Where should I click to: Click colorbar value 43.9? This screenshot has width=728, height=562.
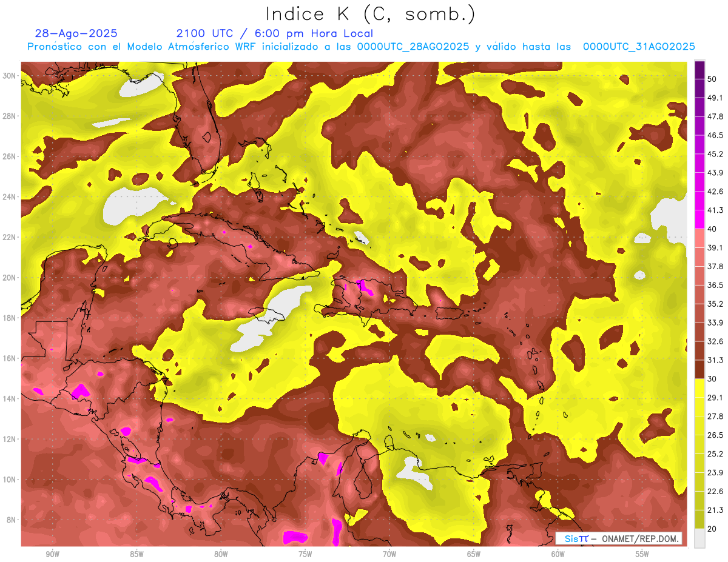click(715, 173)
